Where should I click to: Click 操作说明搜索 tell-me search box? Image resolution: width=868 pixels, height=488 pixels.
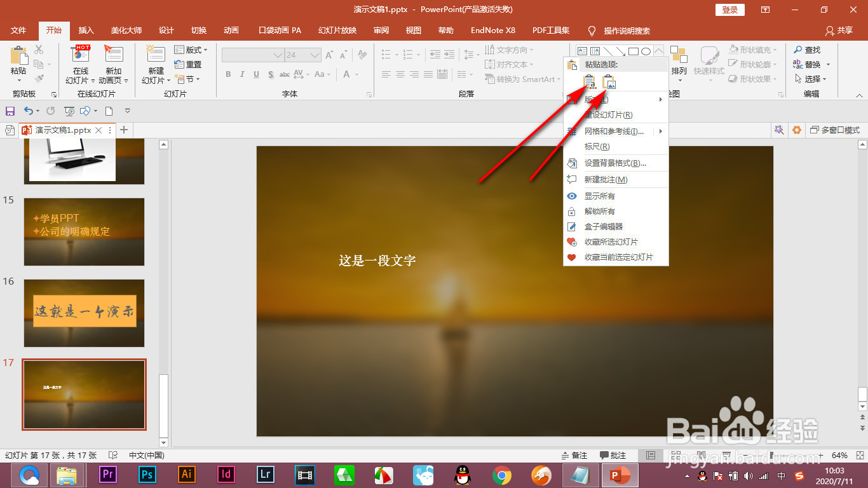[627, 30]
